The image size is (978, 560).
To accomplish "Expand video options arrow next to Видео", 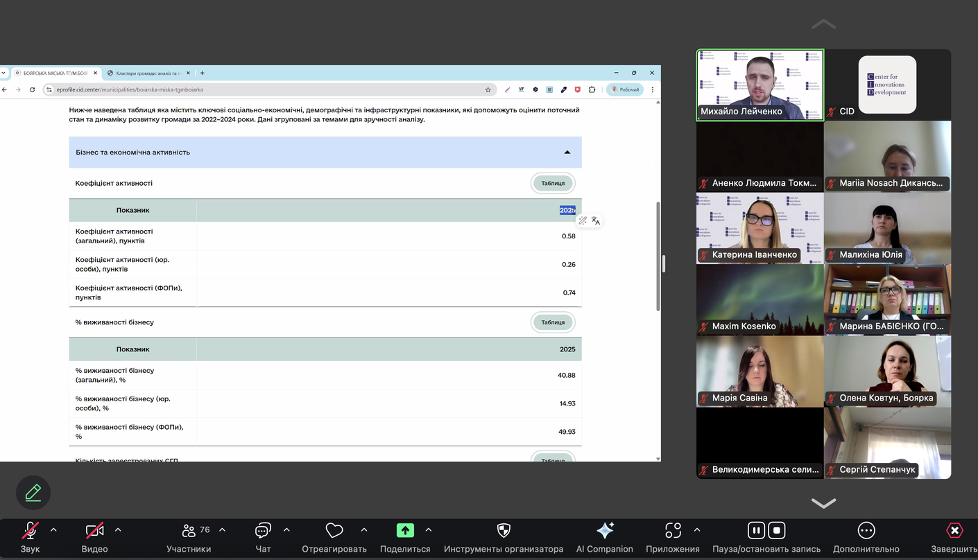I will click(118, 530).
